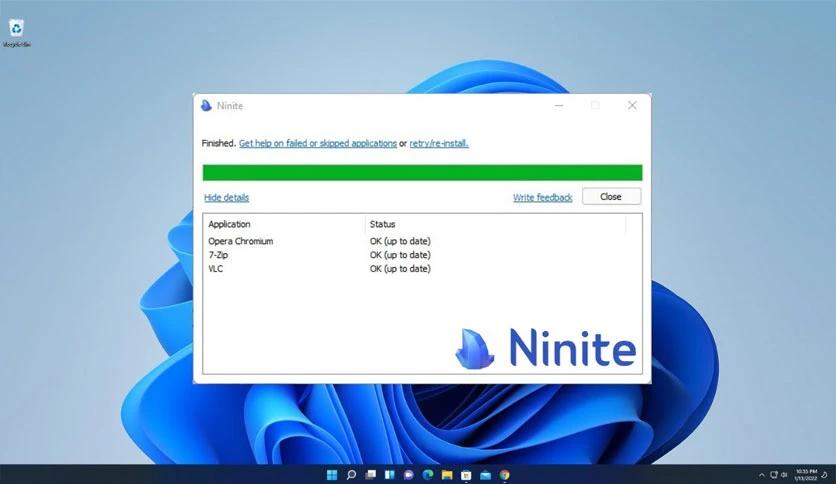Minimize the Ninite window
The image size is (836, 484).
pos(559,106)
